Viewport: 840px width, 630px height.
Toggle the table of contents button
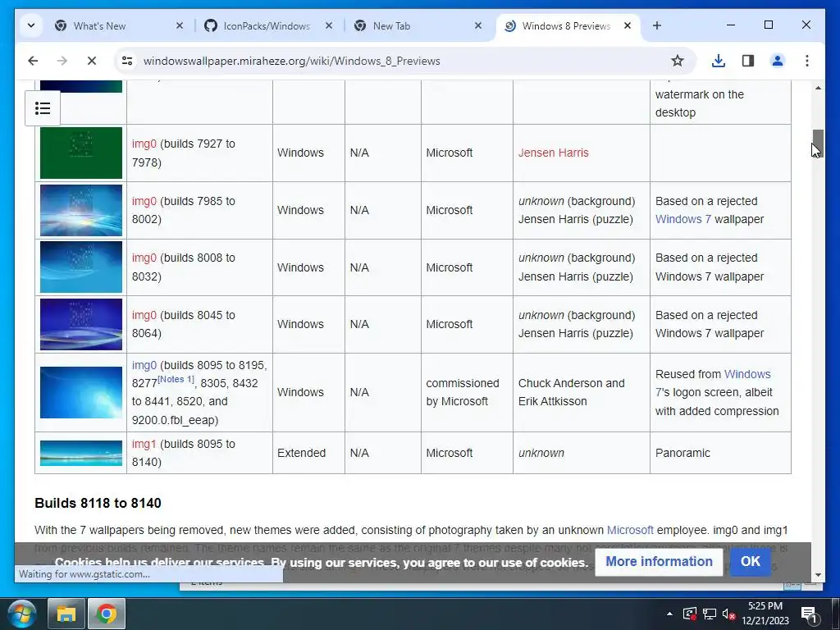(x=43, y=108)
